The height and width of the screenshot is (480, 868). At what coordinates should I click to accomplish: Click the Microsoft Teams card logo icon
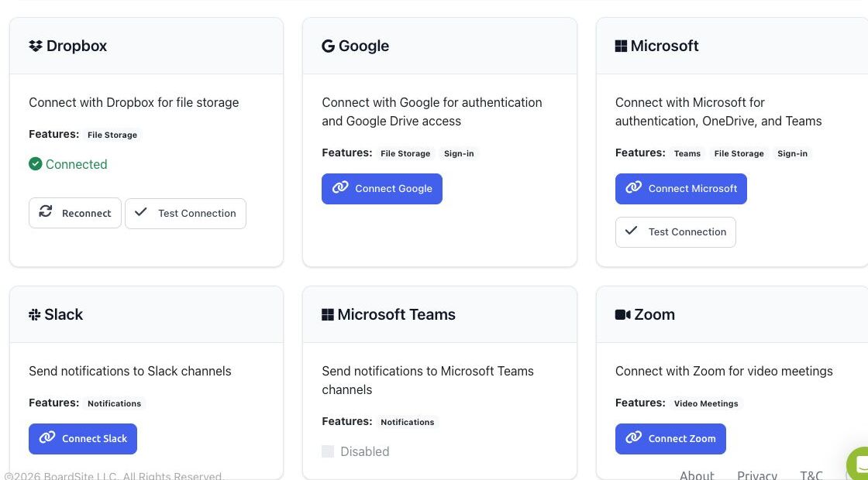[x=328, y=314]
